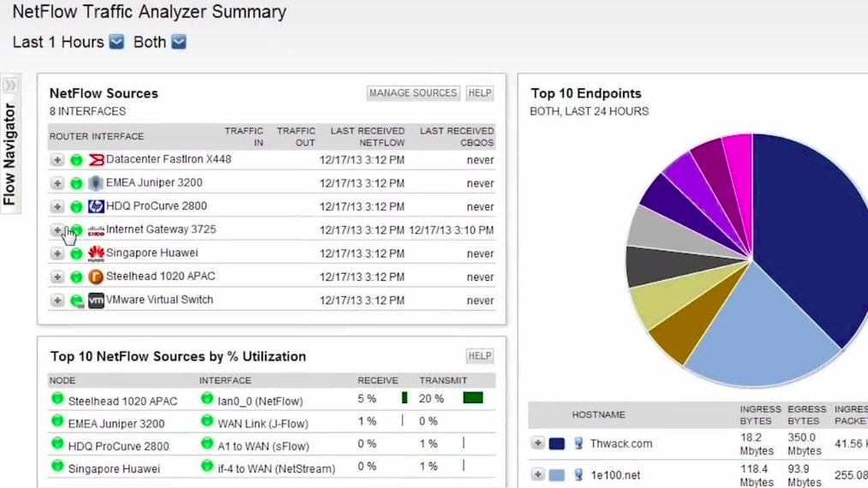868x488 pixels.
Task: Click status icon for VMware Virtual Switch
Action: 77,301
